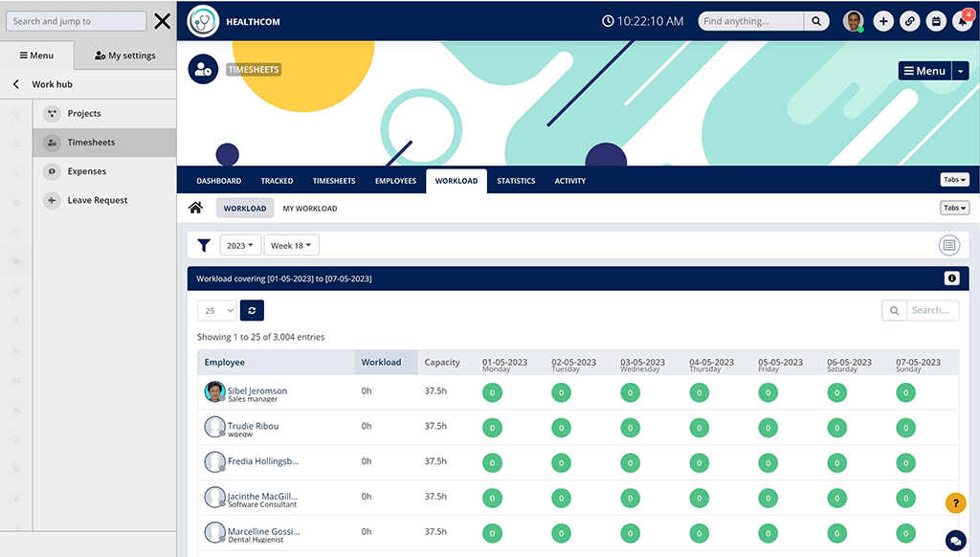Click the refresh button beside page size

[252, 311]
